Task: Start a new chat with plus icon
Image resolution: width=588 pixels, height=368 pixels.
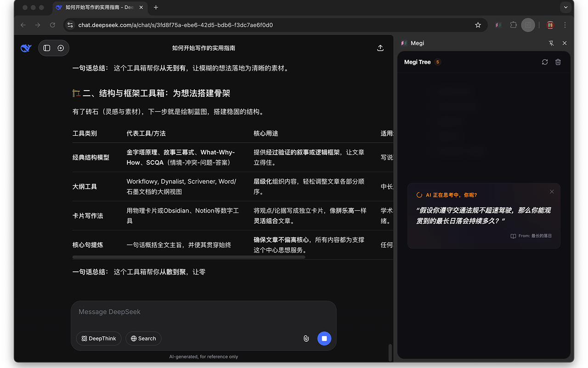Action: tap(61, 48)
